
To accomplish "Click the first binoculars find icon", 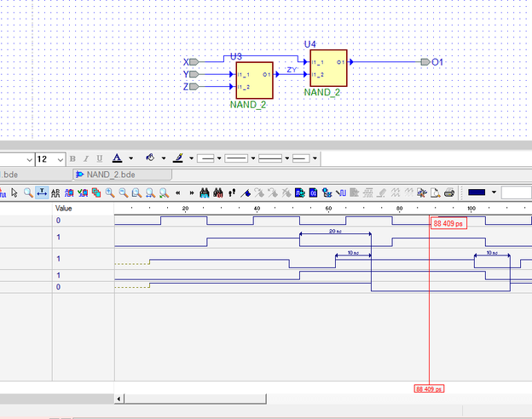I will click(x=205, y=192).
